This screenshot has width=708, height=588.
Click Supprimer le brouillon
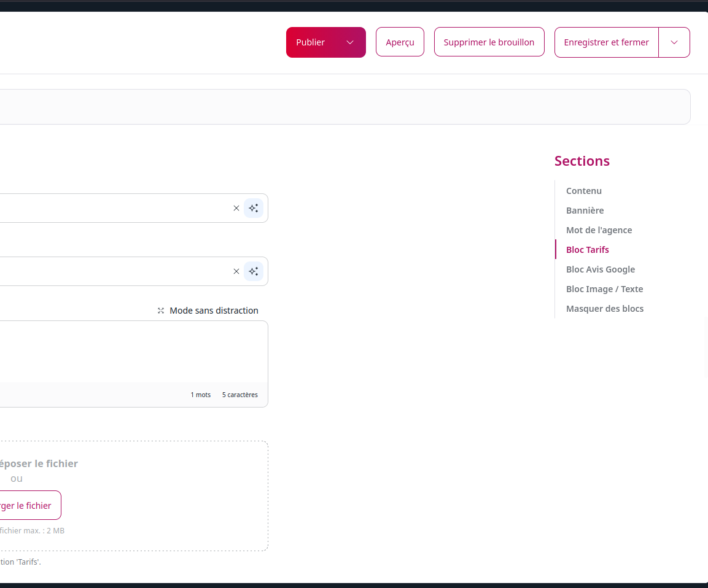(x=489, y=42)
